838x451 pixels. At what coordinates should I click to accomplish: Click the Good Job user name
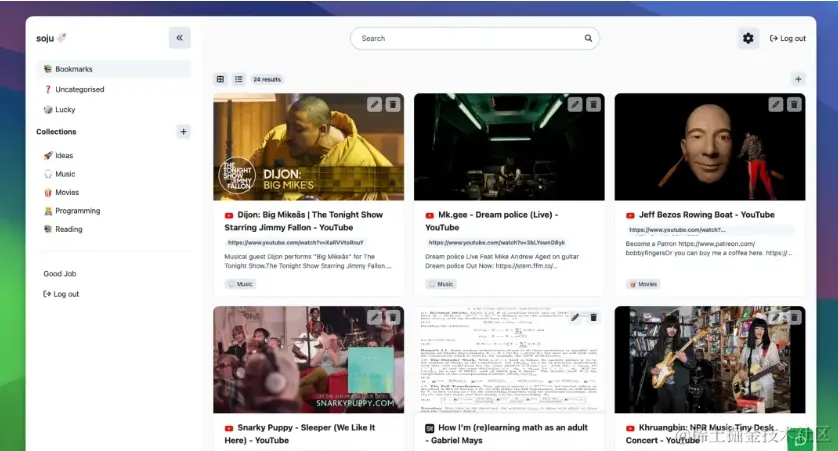click(x=60, y=274)
